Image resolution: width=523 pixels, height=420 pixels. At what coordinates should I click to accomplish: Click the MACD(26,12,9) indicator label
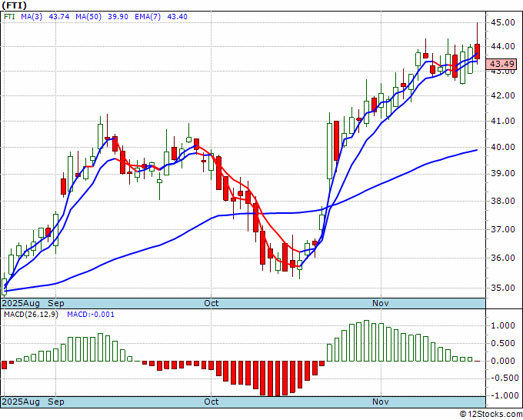pyautogui.click(x=31, y=315)
